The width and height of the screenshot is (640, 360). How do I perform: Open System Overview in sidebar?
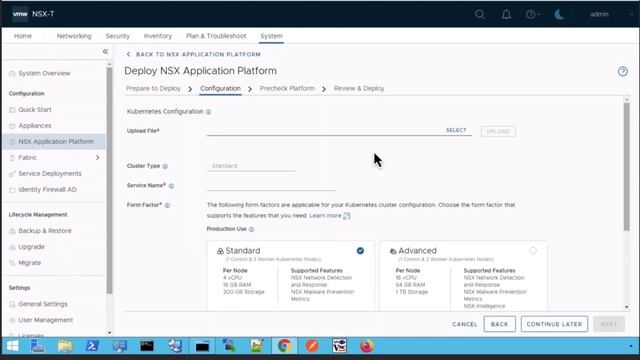click(44, 73)
